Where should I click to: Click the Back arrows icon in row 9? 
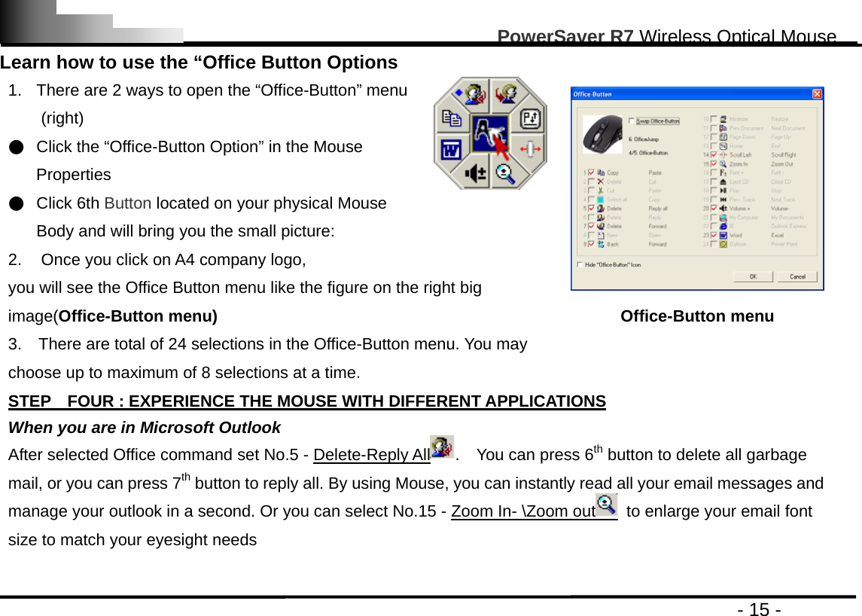[601, 244]
